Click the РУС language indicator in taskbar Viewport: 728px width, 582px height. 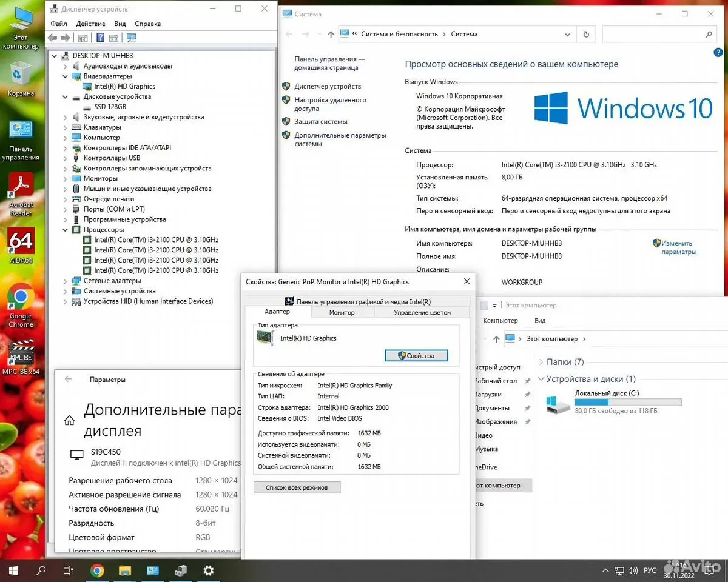click(650, 570)
